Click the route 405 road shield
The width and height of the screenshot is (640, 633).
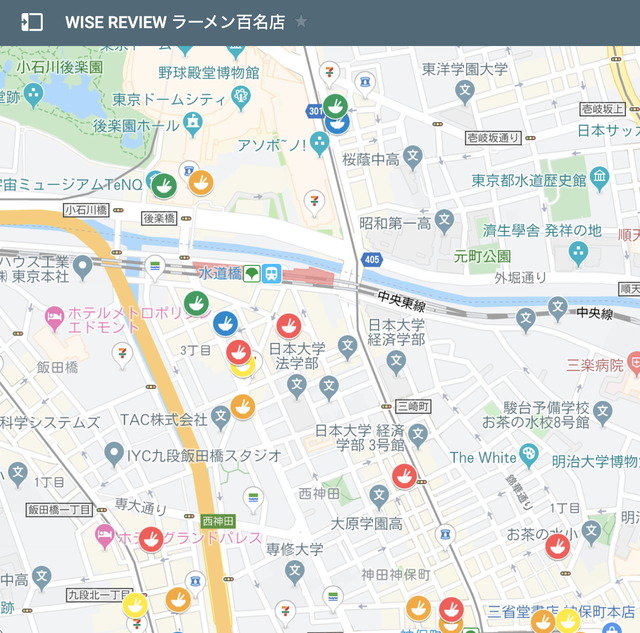pos(372,260)
